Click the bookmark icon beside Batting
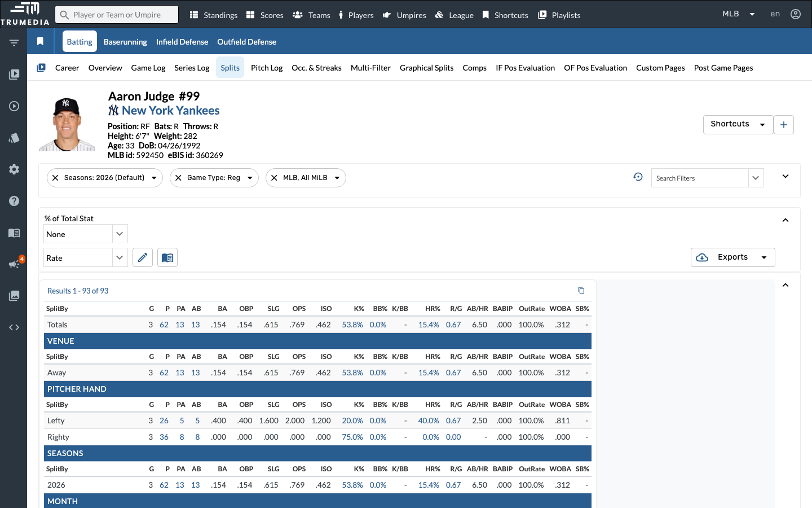 pos(40,41)
